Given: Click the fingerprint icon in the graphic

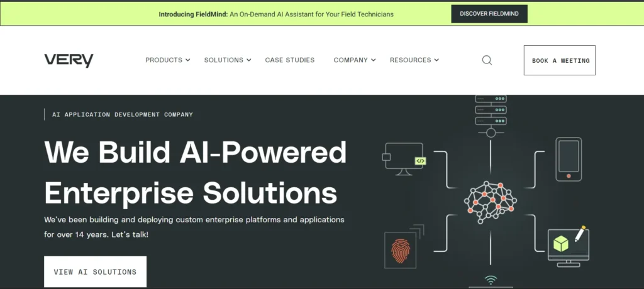Looking at the screenshot, I should point(399,249).
